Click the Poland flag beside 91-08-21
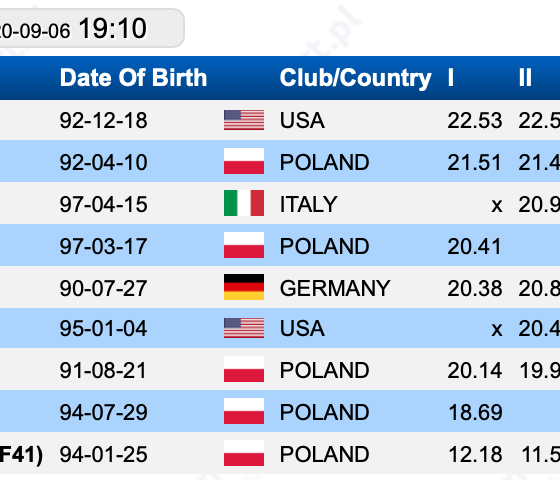The height and width of the screenshot is (480, 560). 244,369
